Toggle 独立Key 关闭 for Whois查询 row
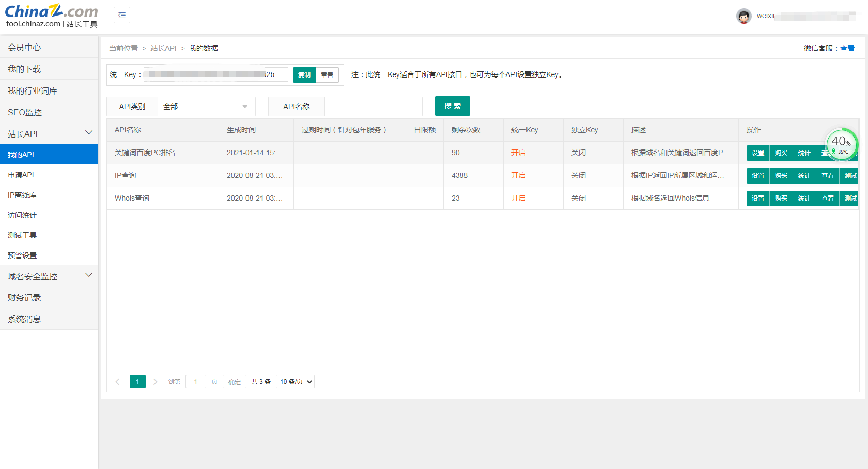This screenshot has width=868, height=469. pos(578,199)
